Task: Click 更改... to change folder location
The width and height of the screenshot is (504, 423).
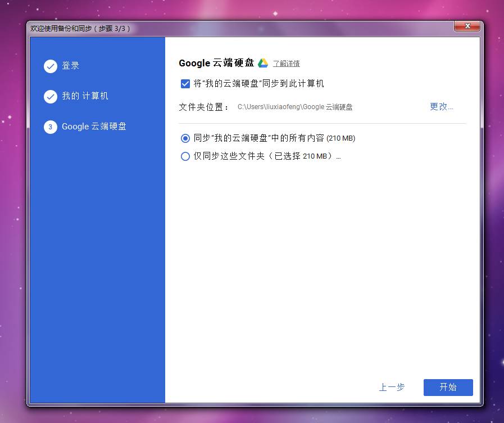Action: pos(441,106)
